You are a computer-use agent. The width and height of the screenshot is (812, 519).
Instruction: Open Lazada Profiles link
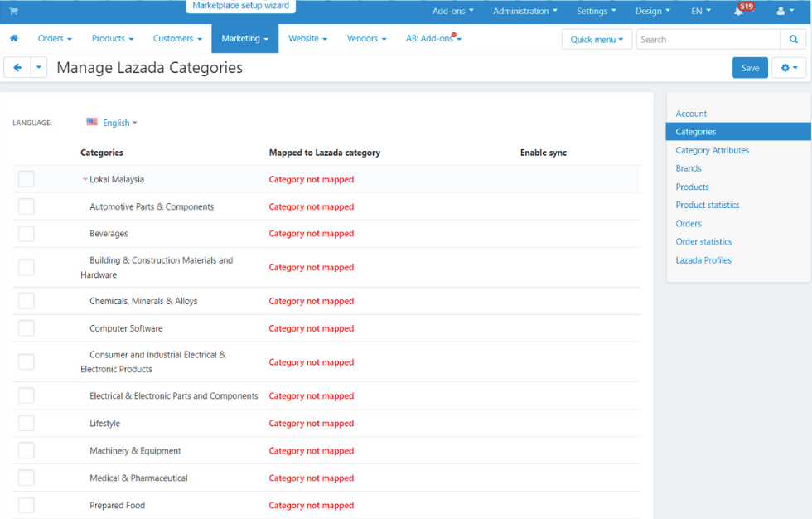pyautogui.click(x=703, y=260)
